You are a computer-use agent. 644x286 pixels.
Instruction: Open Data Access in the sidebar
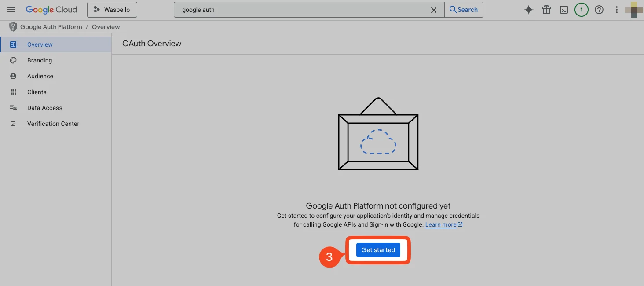pos(56,108)
